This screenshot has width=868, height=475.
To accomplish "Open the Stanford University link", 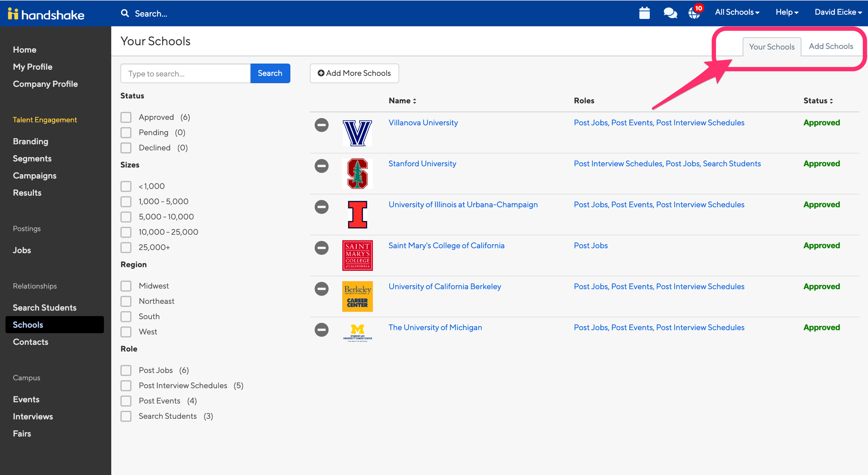I will 422,164.
